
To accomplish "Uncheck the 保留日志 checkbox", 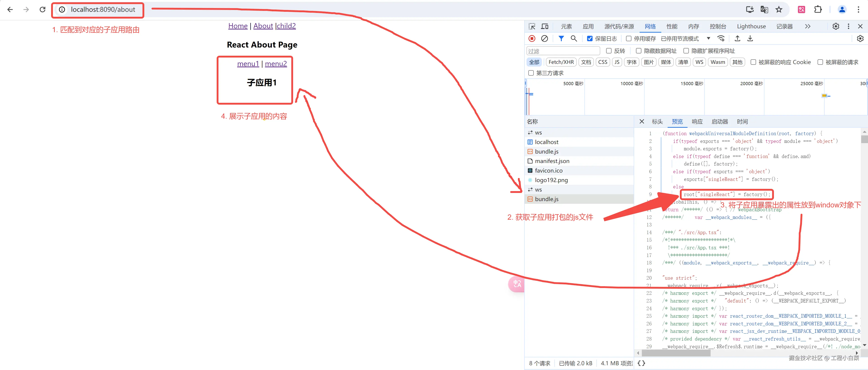I will click(x=590, y=38).
